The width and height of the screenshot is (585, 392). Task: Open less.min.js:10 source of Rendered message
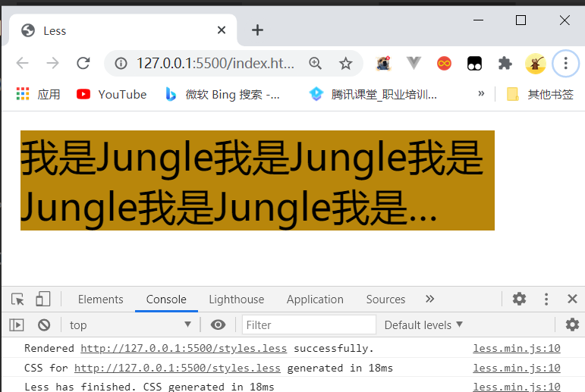517,348
